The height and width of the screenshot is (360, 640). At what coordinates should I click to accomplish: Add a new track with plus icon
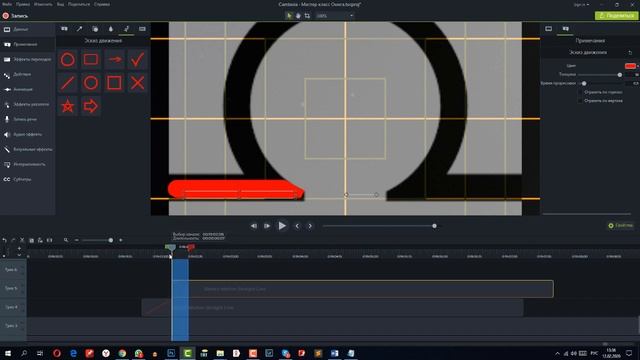[19, 248]
